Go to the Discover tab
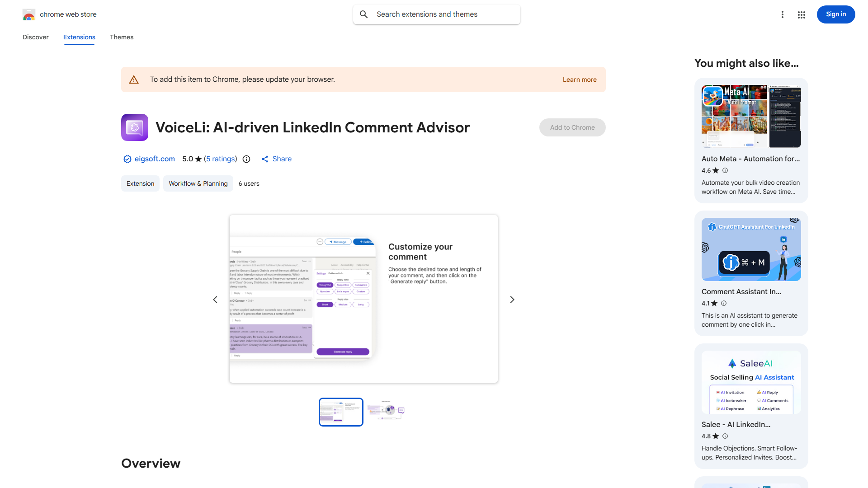Screen dimensions: 868x488 coord(35,37)
